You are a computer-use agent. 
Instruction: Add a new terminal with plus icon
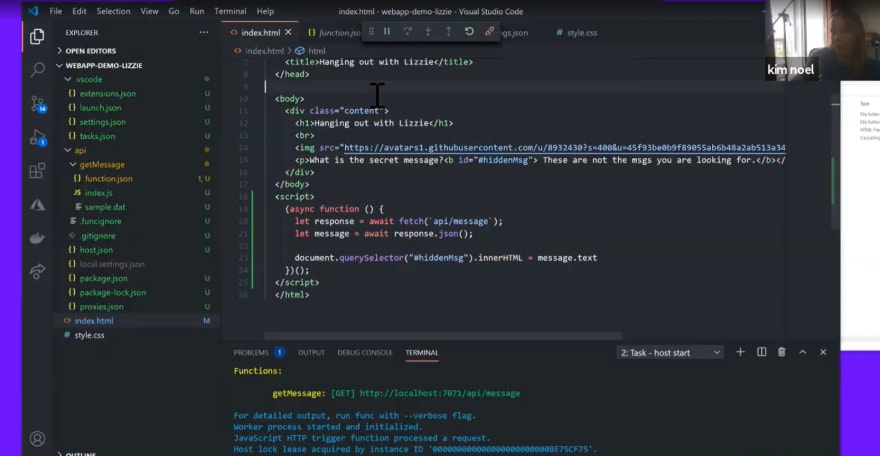click(740, 352)
